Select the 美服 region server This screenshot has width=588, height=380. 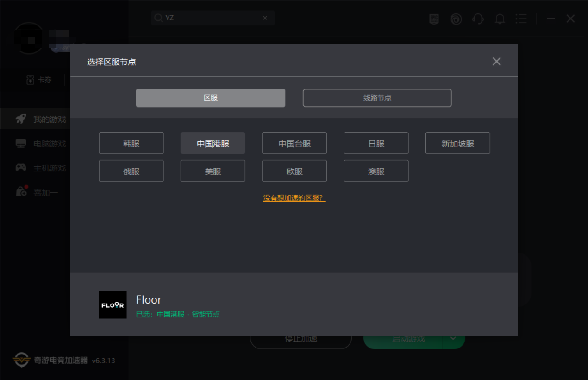[213, 171]
